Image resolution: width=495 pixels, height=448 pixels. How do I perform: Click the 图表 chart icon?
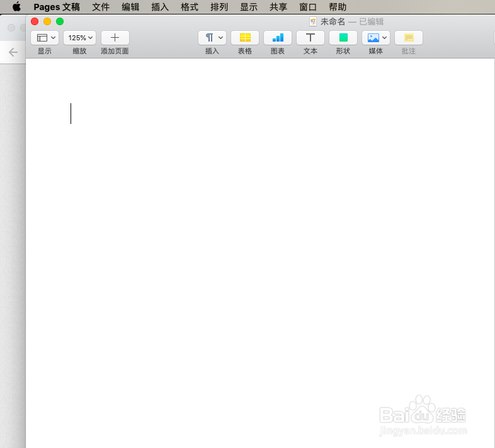[278, 38]
